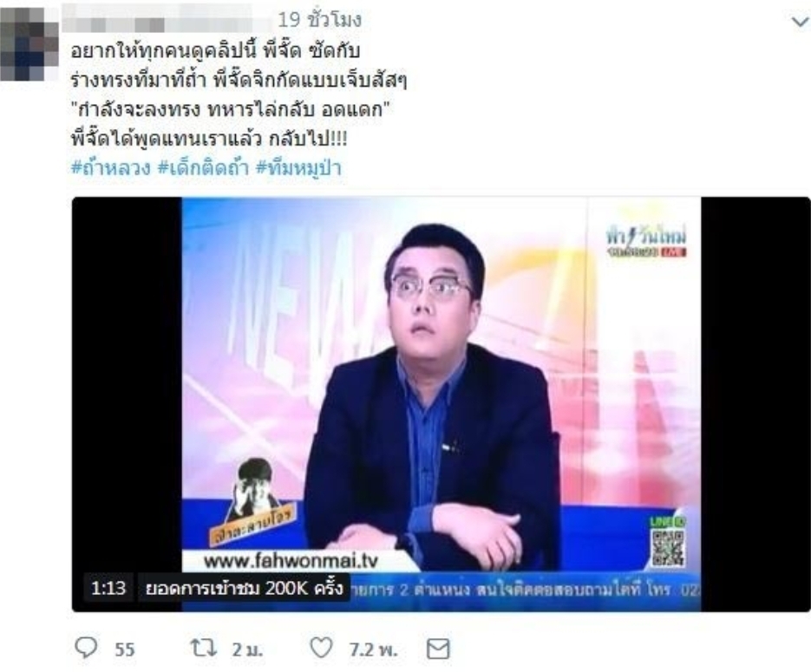
Task: Click the 200K view count label
Action: click(x=244, y=588)
